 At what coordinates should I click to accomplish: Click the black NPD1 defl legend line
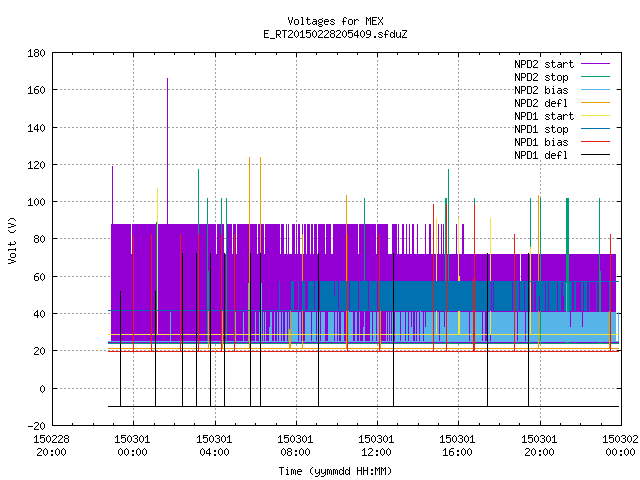(x=596, y=155)
